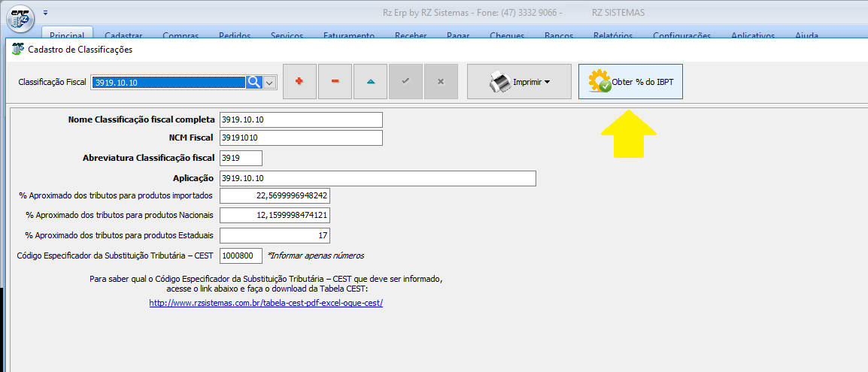The image size is (868, 372).
Task: Open the Faturamento ribbon tab
Action: click(349, 35)
